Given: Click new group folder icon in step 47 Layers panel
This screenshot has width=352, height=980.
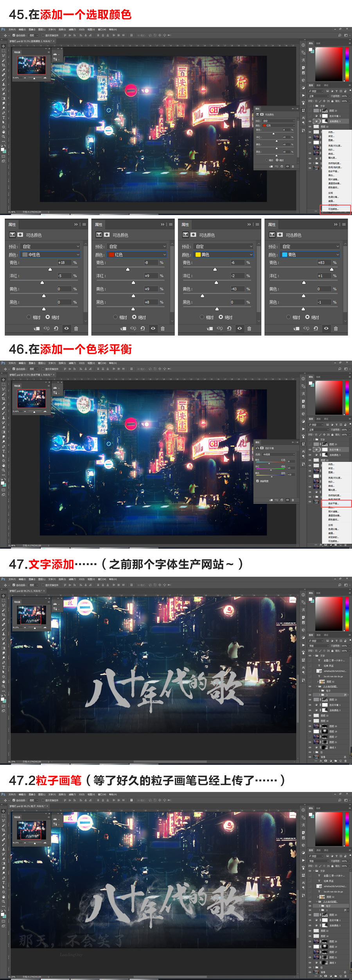Looking at the screenshot, I should [336, 761].
